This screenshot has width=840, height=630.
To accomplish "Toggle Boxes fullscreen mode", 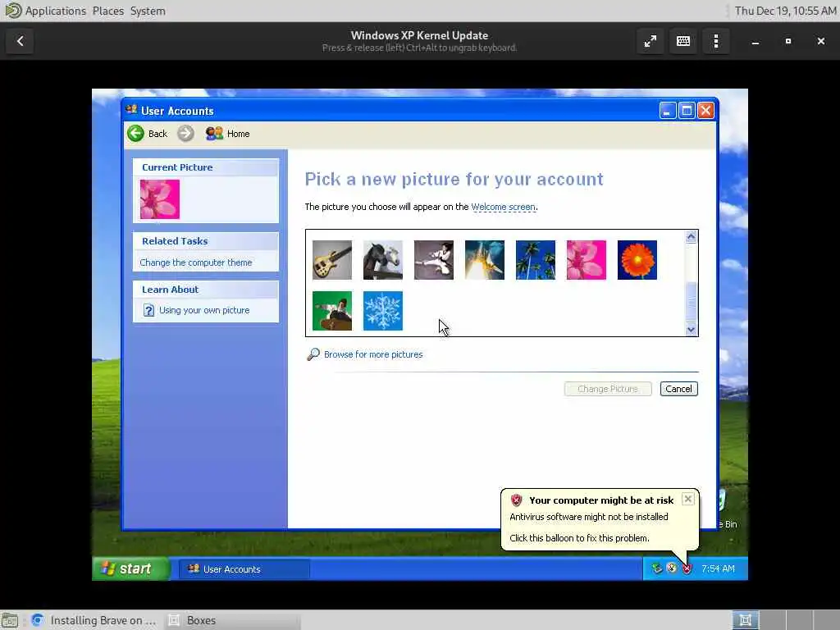I will click(x=651, y=41).
